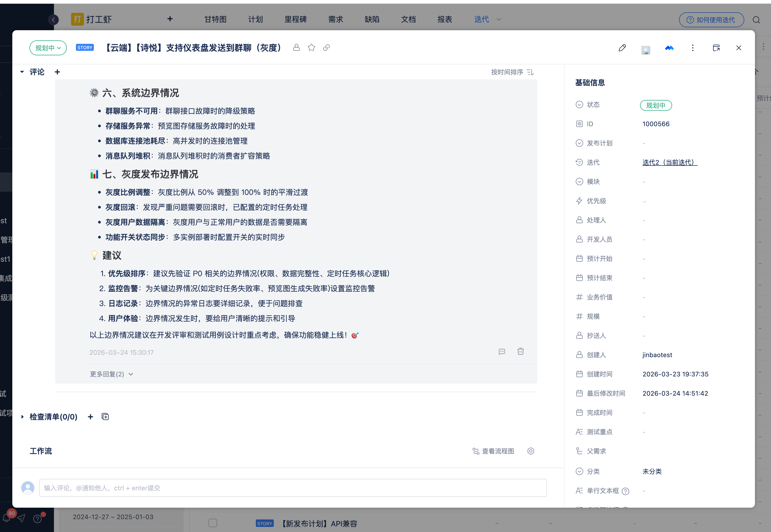Open workflow settings hexagon icon
Viewport: 771px width, 532px height.
point(531,451)
